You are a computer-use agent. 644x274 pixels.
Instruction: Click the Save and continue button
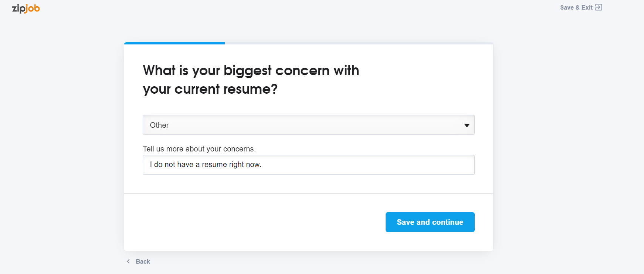coord(430,222)
